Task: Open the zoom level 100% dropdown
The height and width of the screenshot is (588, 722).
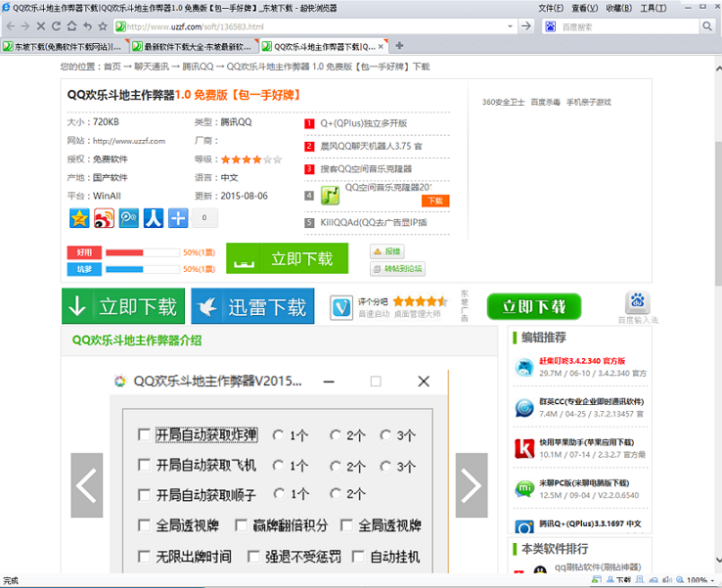Action: point(697,580)
